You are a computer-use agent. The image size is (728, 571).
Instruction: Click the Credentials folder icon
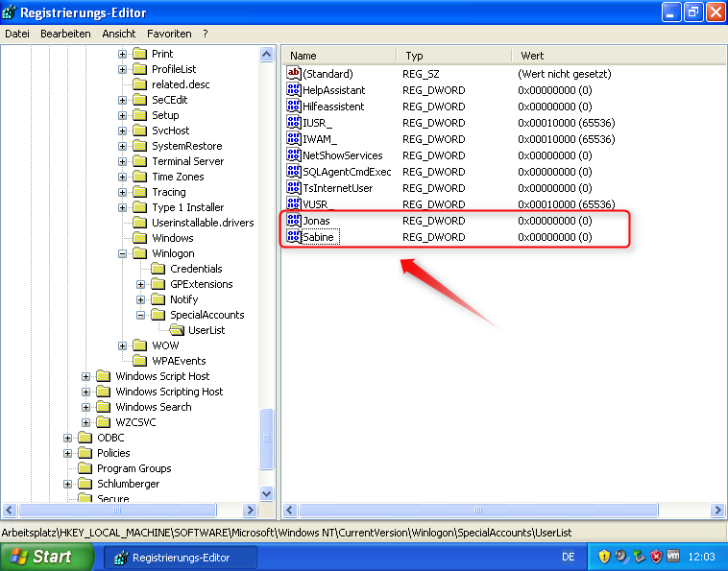pos(158,269)
